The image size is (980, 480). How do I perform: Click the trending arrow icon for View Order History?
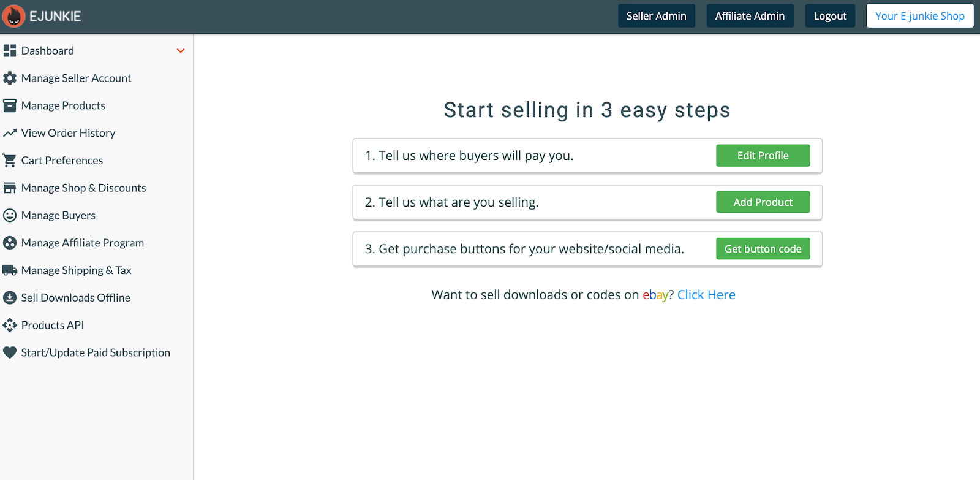(x=10, y=133)
